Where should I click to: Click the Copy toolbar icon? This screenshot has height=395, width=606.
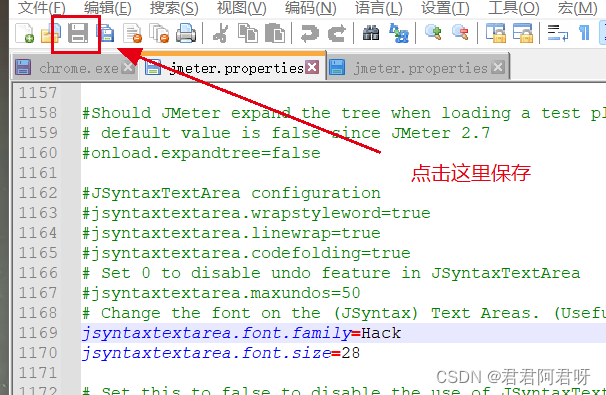tap(248, 33)
